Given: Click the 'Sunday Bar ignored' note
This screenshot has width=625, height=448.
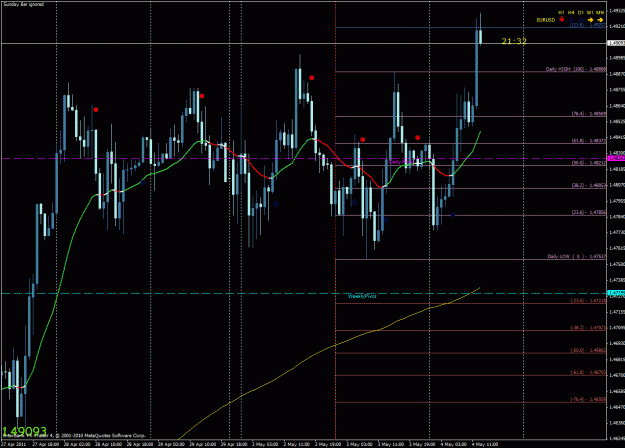Looking at the screenshot, I should pyautogui.click(x=24, y=4).
